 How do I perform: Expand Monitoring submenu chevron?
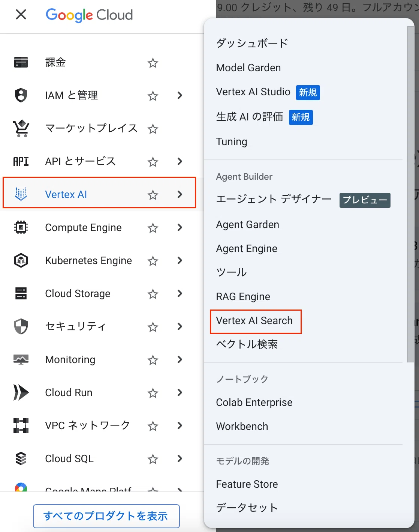tap(180, 359)
